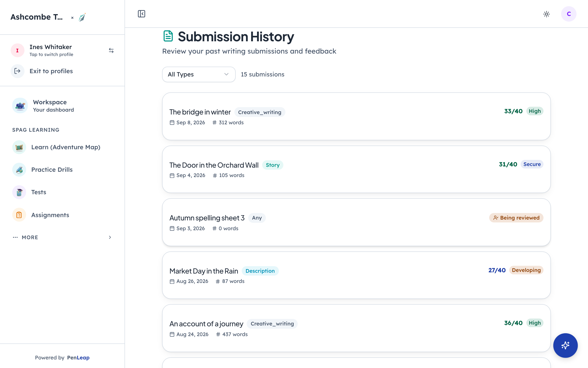Click High badge on account of a journey

tap(535, 323)
